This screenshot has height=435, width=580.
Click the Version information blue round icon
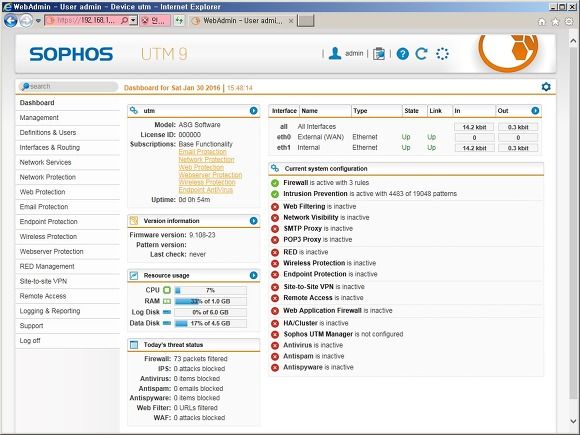(253, 221)
